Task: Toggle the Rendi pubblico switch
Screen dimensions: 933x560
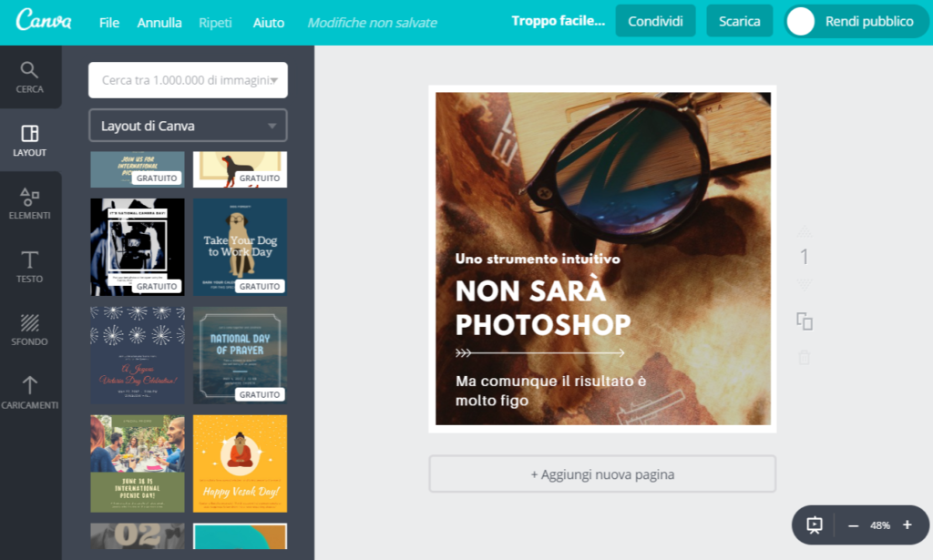Action: [x=802, y=22]
